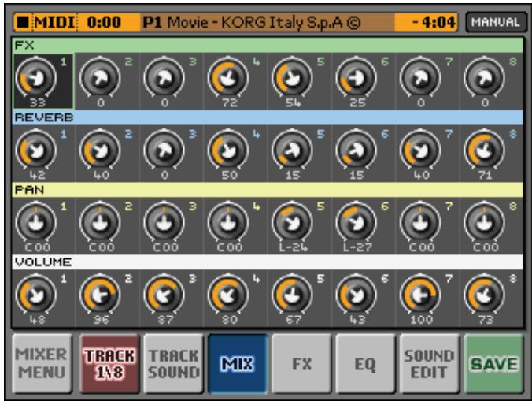Select Pan knob for track 1
Image resolution: width=532 pixels, height=401 pixels.
36,222
